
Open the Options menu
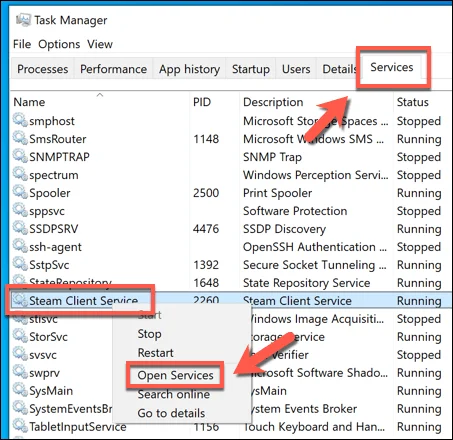[x=59, y=44]
